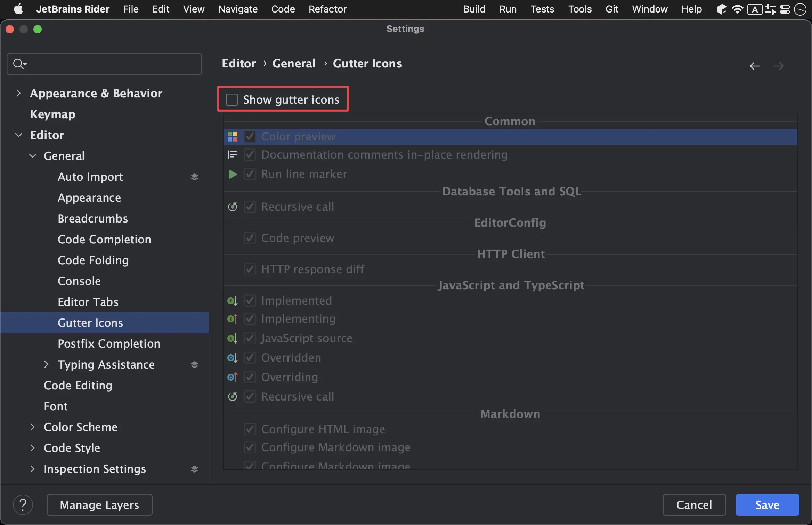Viewport: 812px width, 525px height.
Task: Open the Tools menu
Action: coord(580,9)
